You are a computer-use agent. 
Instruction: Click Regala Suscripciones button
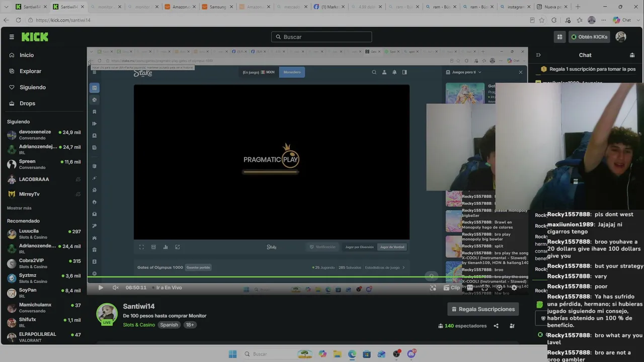[x=483, y=309]
